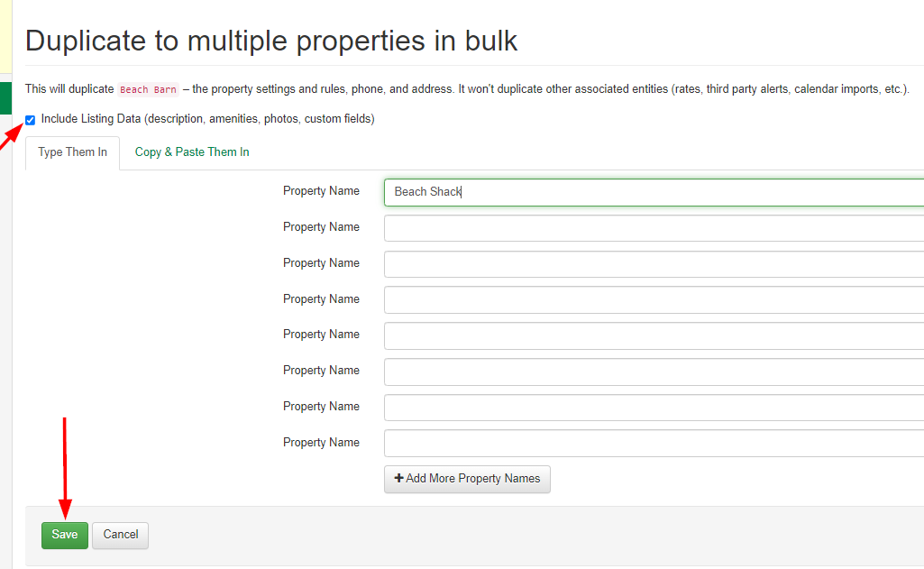
Task: Click the green Save button
Action: click(64, 534)
